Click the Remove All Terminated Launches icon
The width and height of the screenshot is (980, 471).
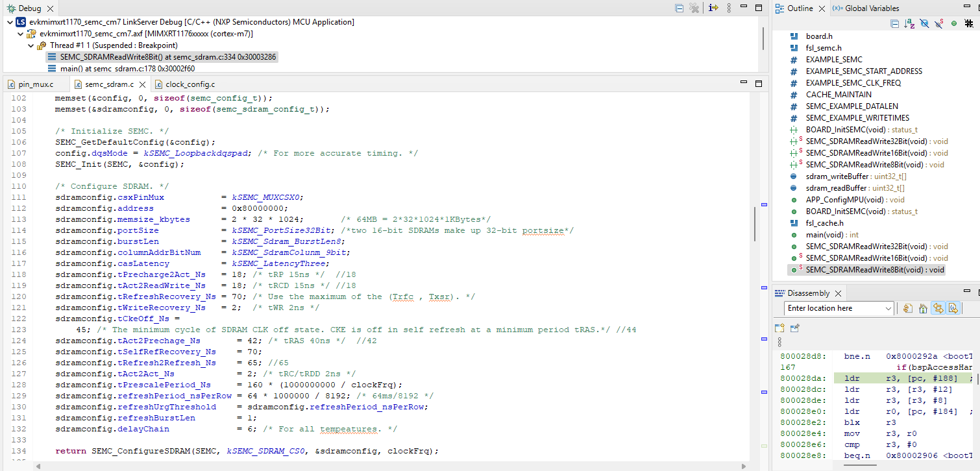tap(694, 8)
